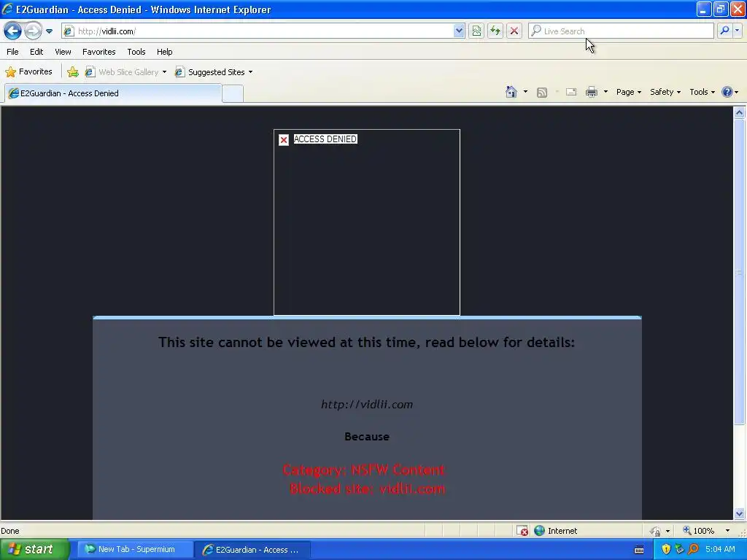
Task: Expand the address bar URL history dropdown
Action: coord(459,31)
